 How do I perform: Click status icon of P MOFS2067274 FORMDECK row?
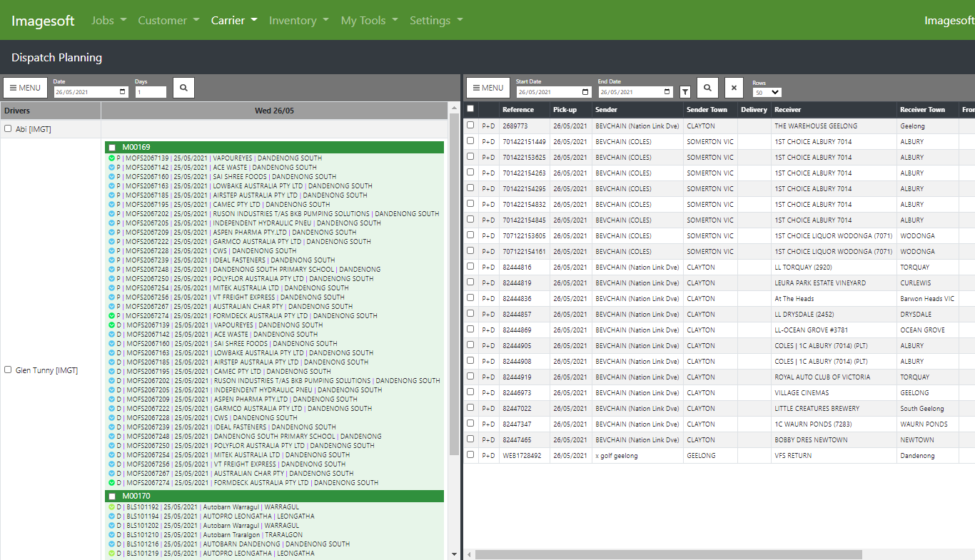pos(112,315)
